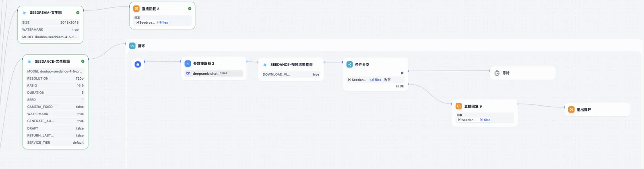The height and width of the screenshot is (169, 644).
Task: Click the files variable in 直接回复 9
Action: (485, 120)
